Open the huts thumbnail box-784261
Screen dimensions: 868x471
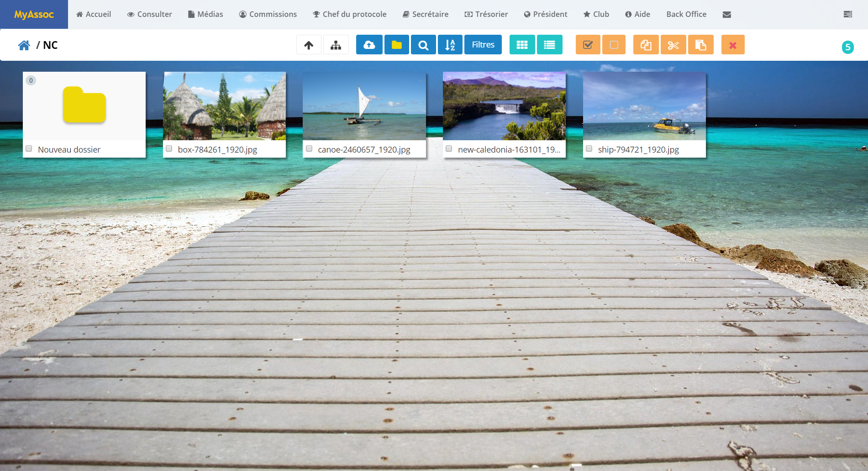(224, 106)
